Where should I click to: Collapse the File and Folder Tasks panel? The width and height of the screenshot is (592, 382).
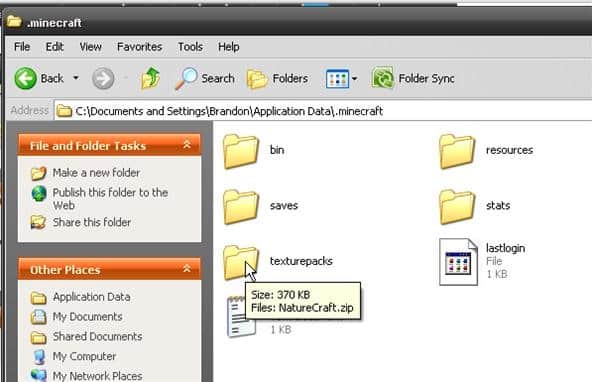click(x=187, y=145)
